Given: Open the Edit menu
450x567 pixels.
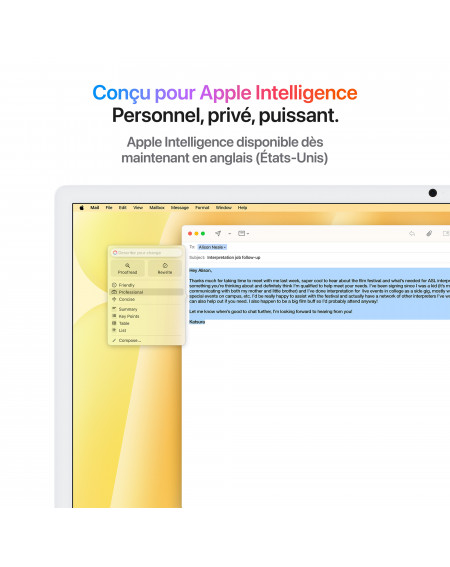Looking at the screenshot, I should pyautogui.click(x=123, y=208).
